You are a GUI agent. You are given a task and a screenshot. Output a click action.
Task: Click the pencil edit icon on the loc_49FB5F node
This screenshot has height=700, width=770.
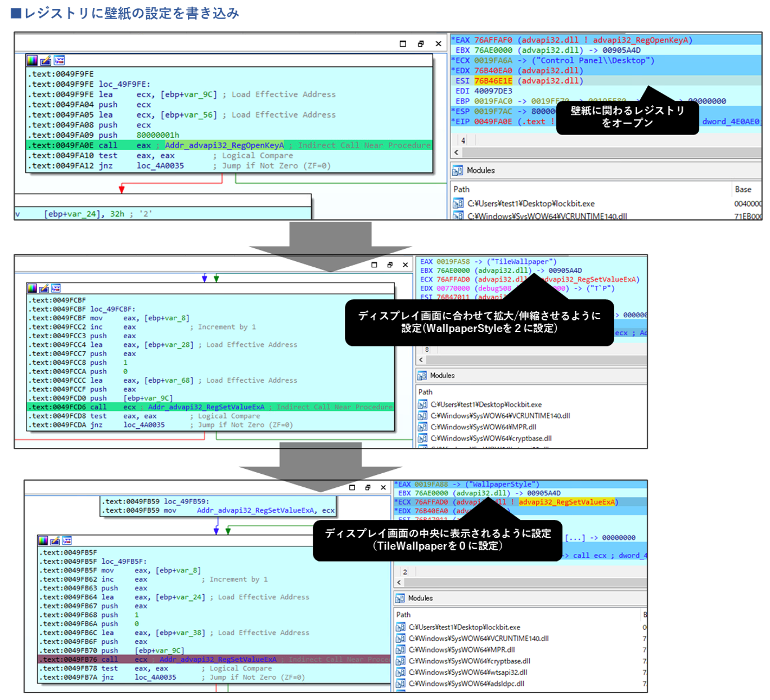pos(55,541)
